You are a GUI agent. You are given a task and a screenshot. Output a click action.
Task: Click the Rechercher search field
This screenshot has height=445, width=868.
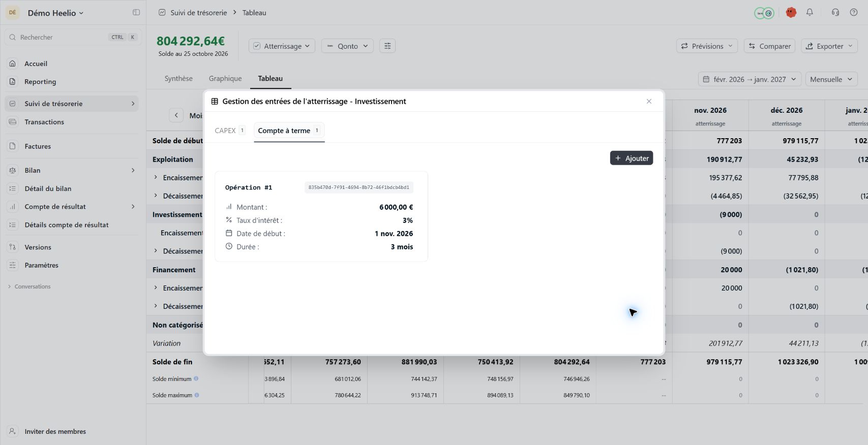[73, 37]
